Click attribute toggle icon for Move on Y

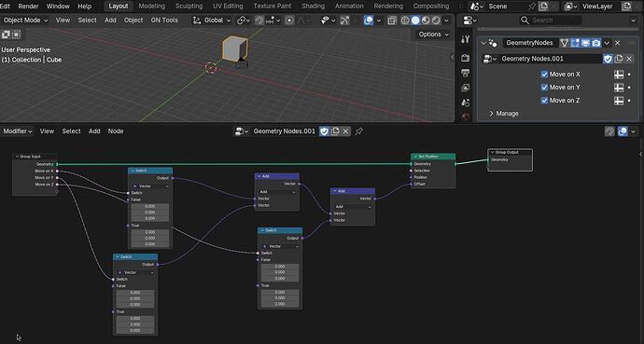tap(619, 88)
